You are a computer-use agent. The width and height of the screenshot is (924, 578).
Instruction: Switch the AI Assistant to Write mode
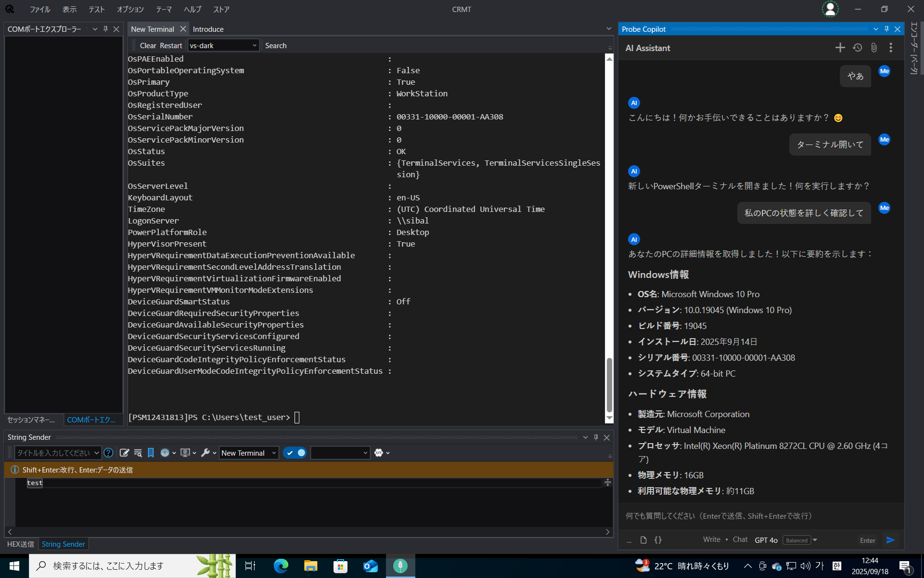711,539
